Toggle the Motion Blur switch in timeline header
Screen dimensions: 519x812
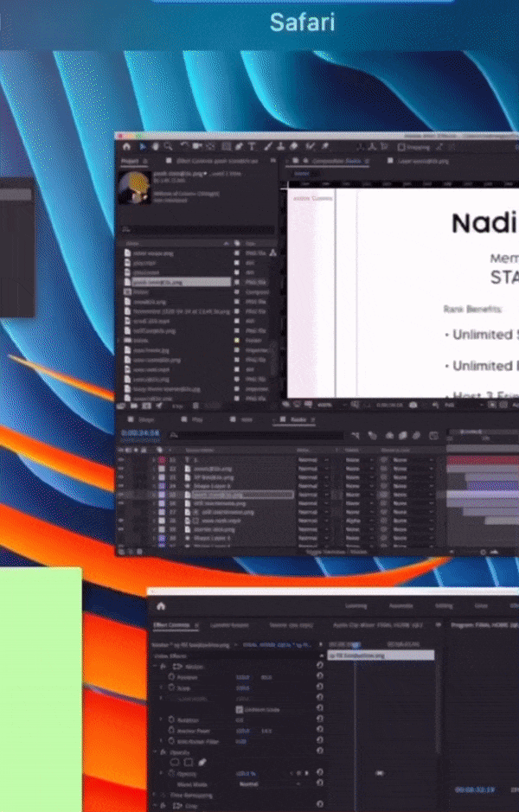click(x=416, y=436)
